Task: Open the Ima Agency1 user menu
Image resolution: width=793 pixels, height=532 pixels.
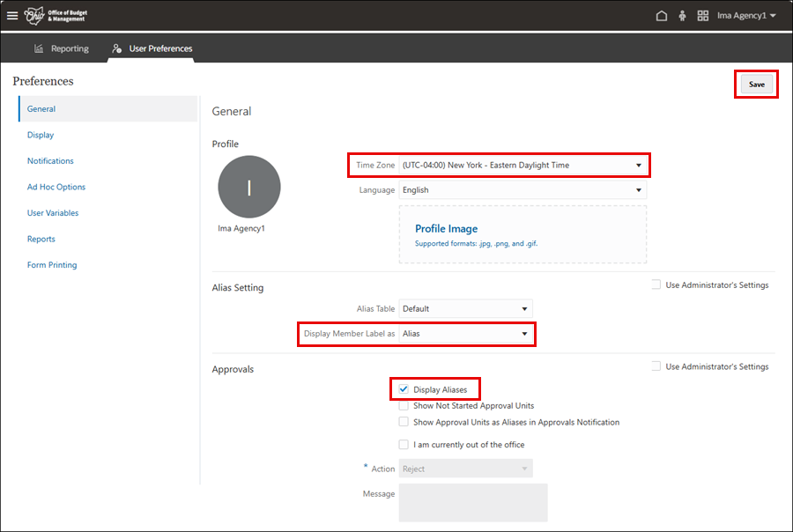Action: pos(746,16)
